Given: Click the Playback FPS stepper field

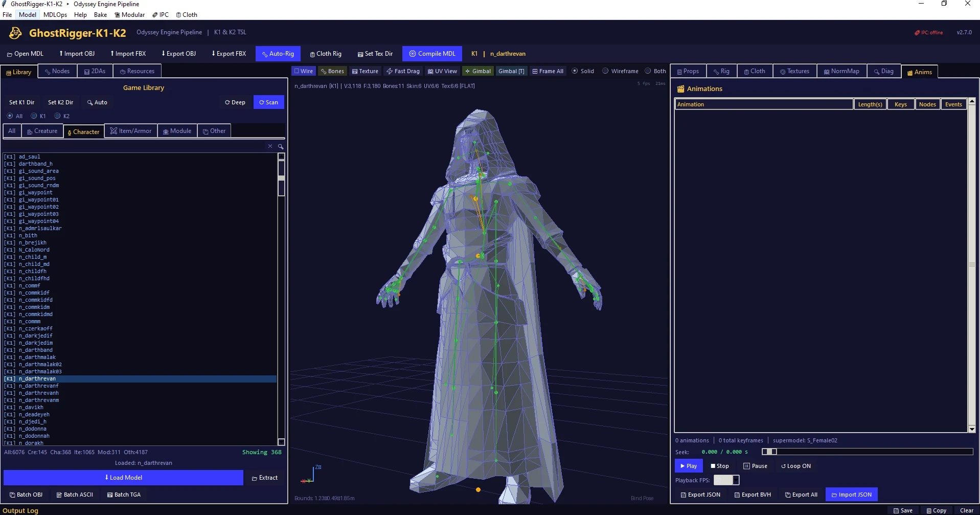Looking at the screenshot, I should 726,480.
